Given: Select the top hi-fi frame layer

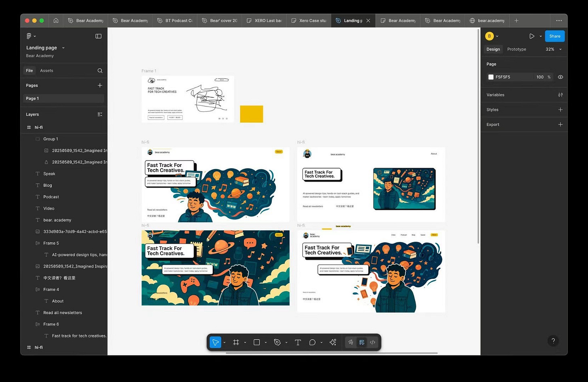Looking at the screenshot, I should click(x=64, y=127).
